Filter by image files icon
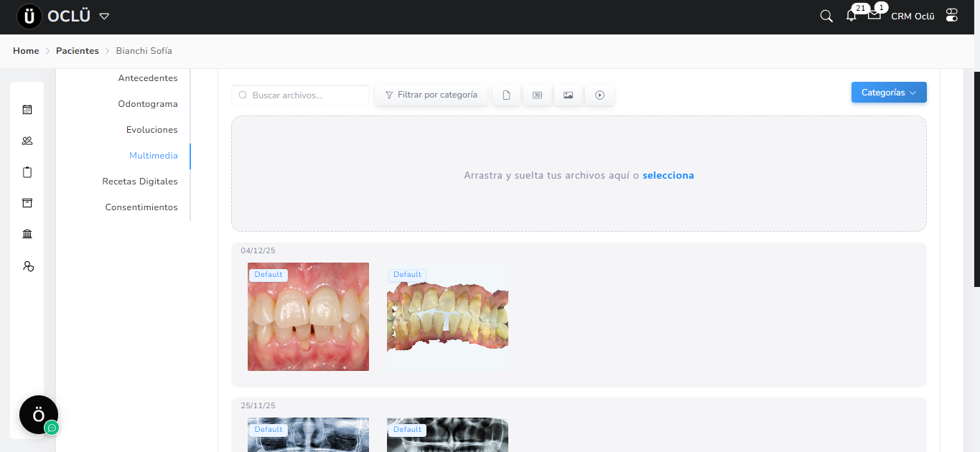The image size is (980, 452). pyautogui.click(x=568, y=95)
